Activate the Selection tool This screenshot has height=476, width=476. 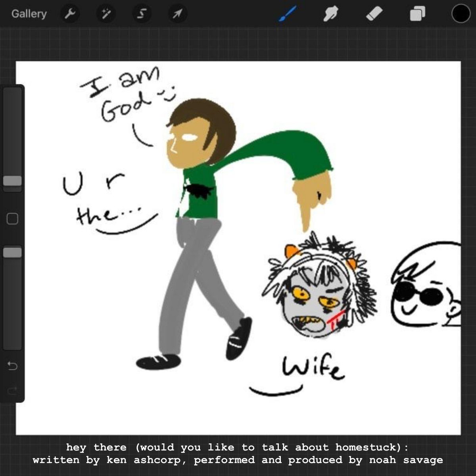[142, 14]
